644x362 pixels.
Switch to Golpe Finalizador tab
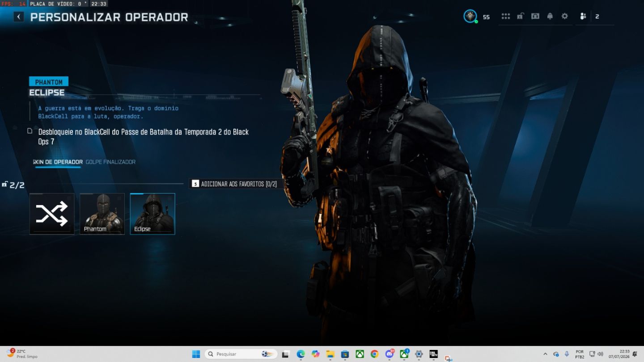(x=110, y=162)
